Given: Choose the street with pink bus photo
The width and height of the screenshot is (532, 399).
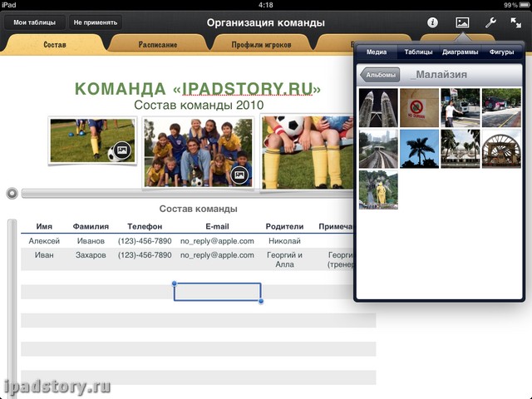Looking at the screenshot, I should coord(501,108).
